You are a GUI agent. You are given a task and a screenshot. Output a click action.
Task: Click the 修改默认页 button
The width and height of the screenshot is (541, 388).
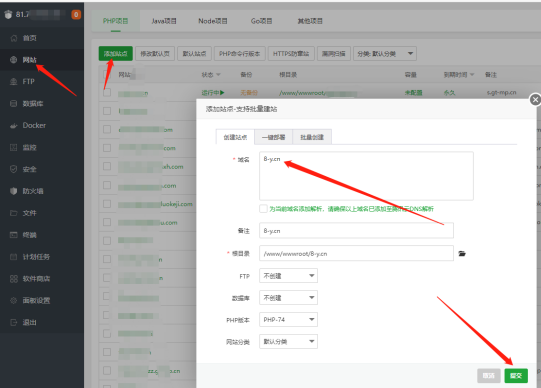click(x=155, y=53)
